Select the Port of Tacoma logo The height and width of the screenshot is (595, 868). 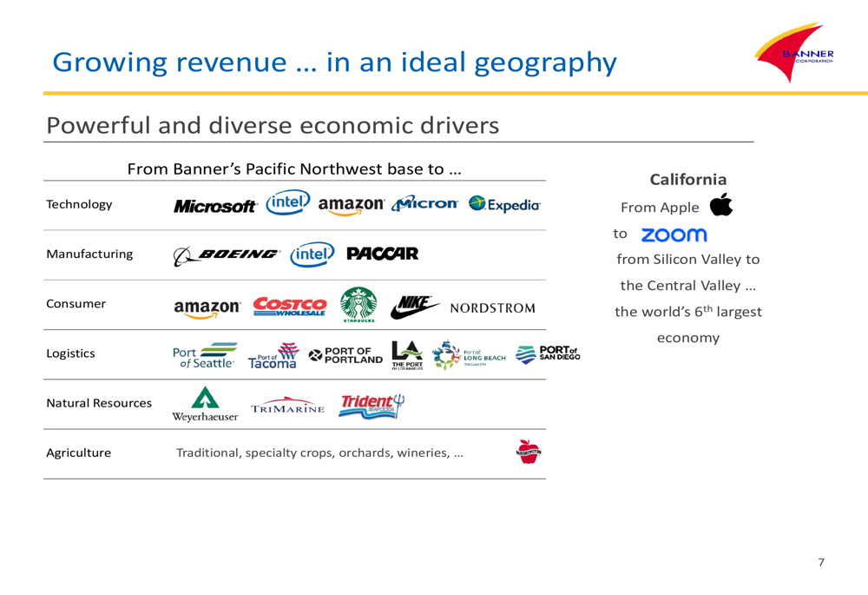[x=272, y=356]
